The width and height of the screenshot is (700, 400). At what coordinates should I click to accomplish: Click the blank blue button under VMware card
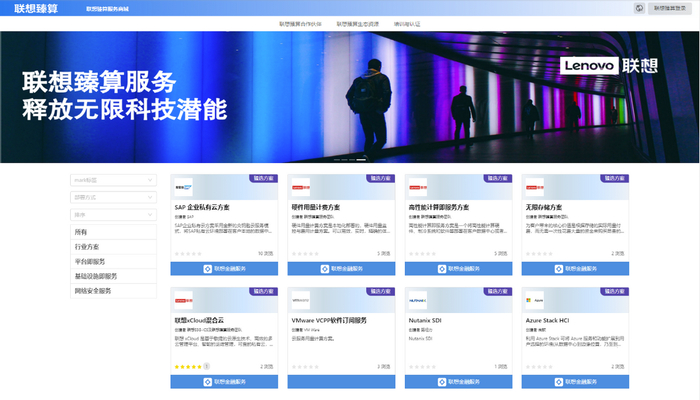(x=341, y=382)
